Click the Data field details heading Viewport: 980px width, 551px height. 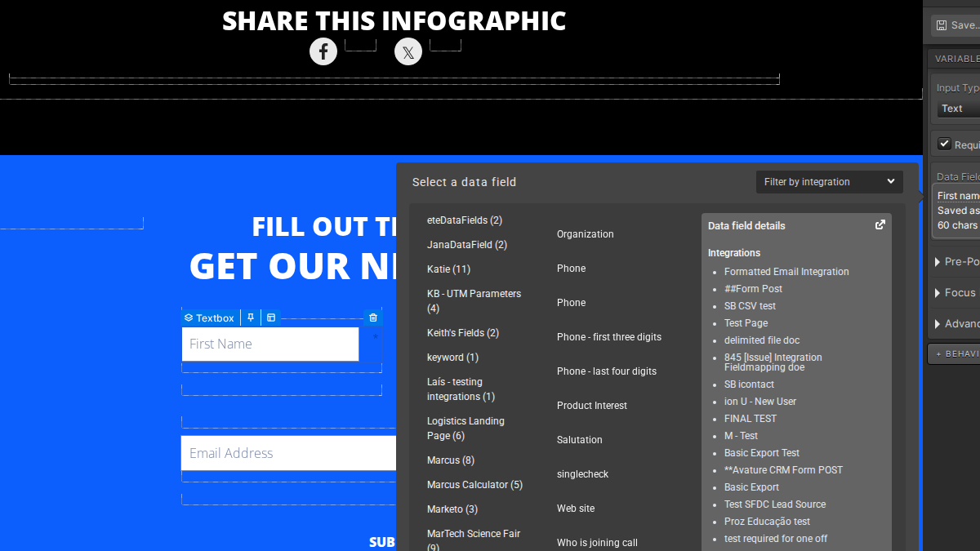point(746,225)
